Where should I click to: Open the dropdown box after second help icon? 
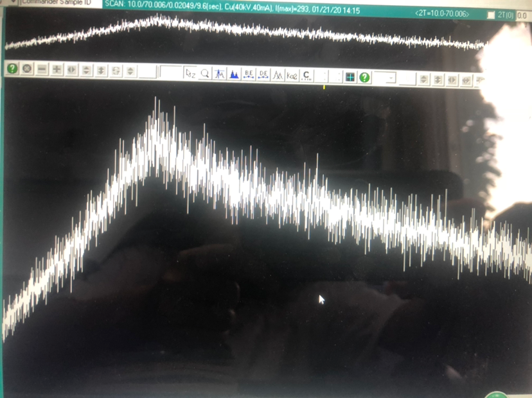[386, 78]
